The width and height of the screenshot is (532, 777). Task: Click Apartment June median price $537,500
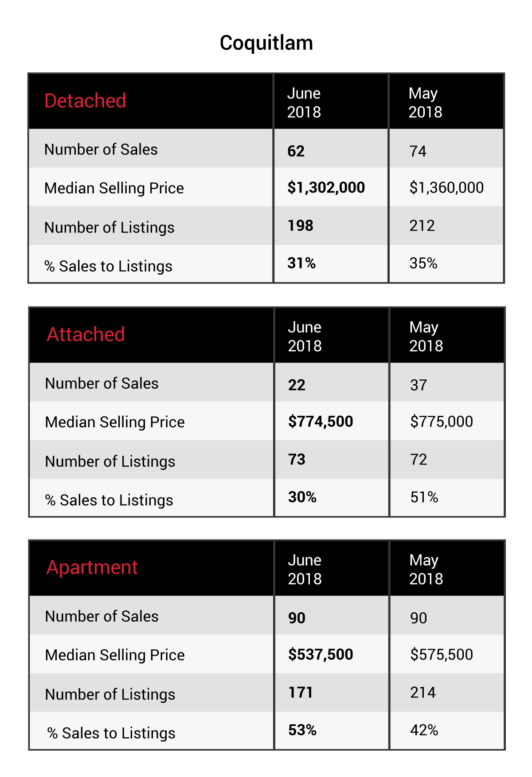321,655
